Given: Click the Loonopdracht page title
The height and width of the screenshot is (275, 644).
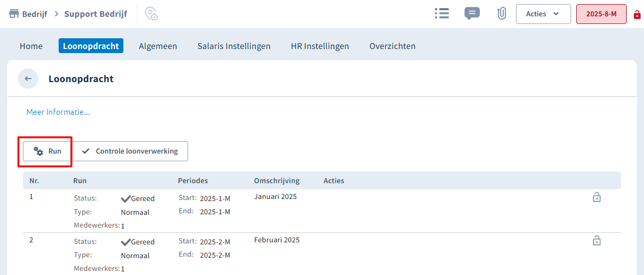Looking at the screenshot, I should click(x=81, y=79).
